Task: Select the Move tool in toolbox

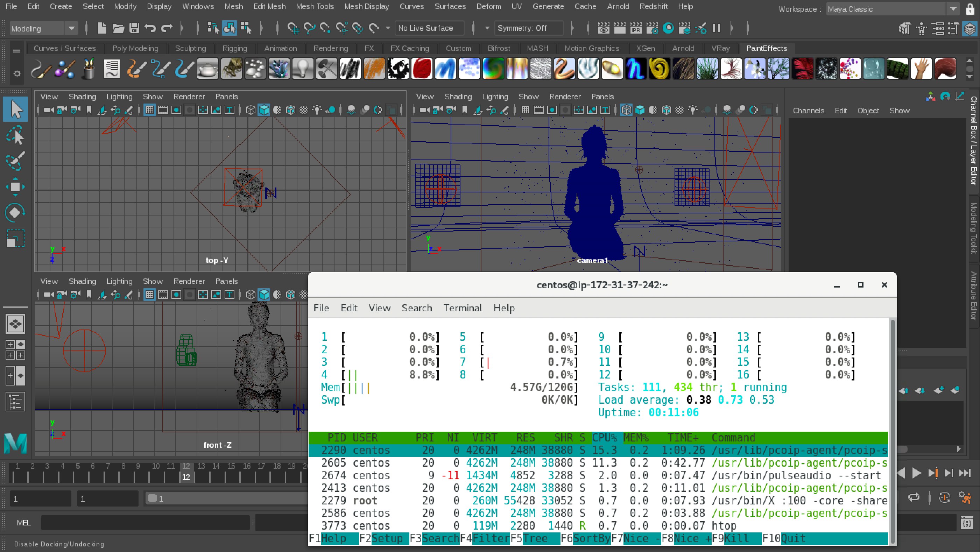Action: click(x=15, y=187)
